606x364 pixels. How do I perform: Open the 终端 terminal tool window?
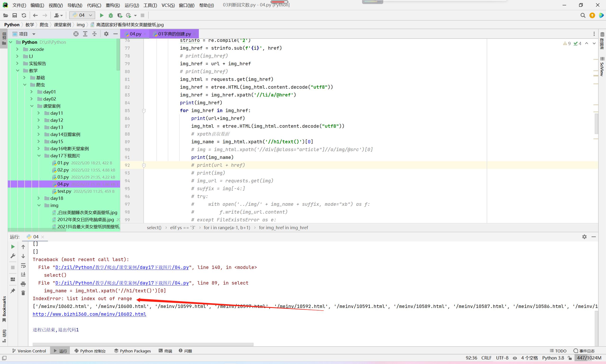click(165, 351)
